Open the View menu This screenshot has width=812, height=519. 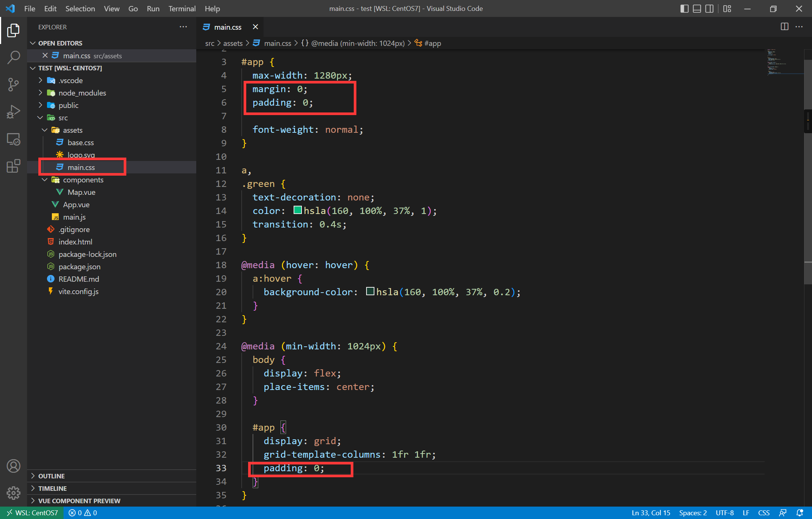click(x=112, y=9)
